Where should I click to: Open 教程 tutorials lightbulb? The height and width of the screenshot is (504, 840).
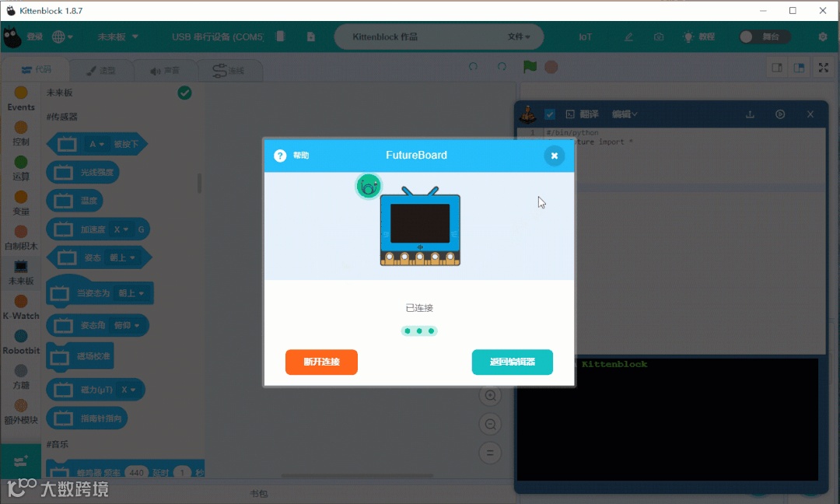point(699,37)
